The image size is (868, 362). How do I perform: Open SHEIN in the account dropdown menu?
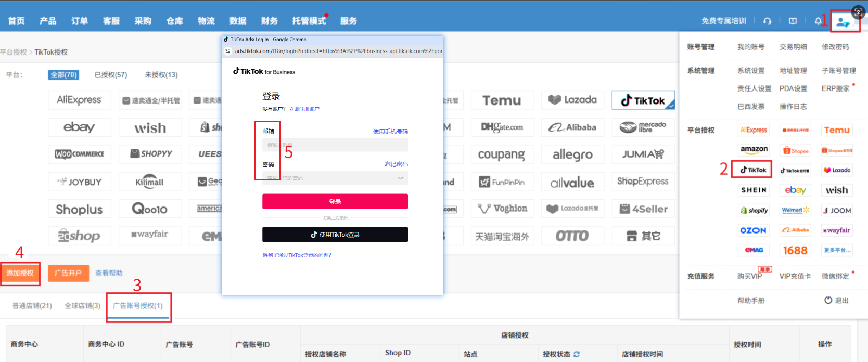754,190
